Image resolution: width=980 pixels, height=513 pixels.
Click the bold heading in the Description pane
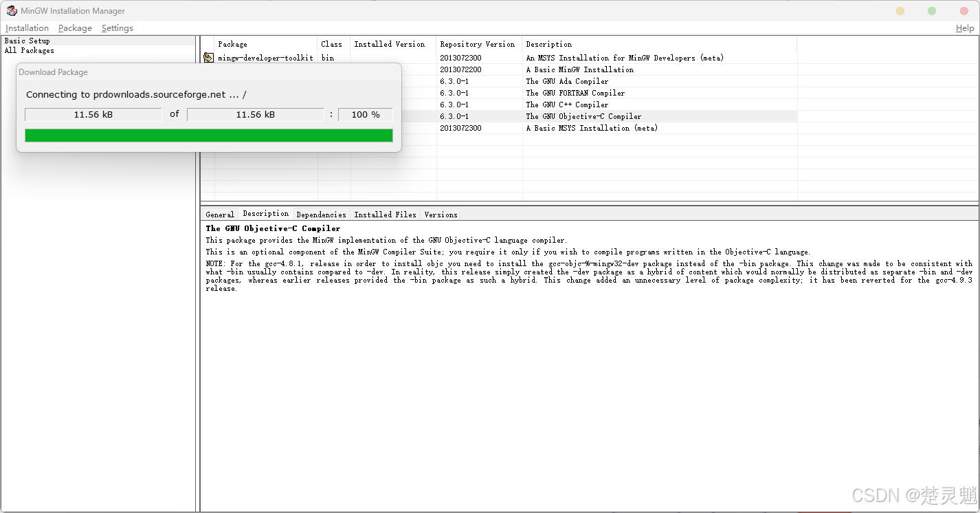(273, 228)
